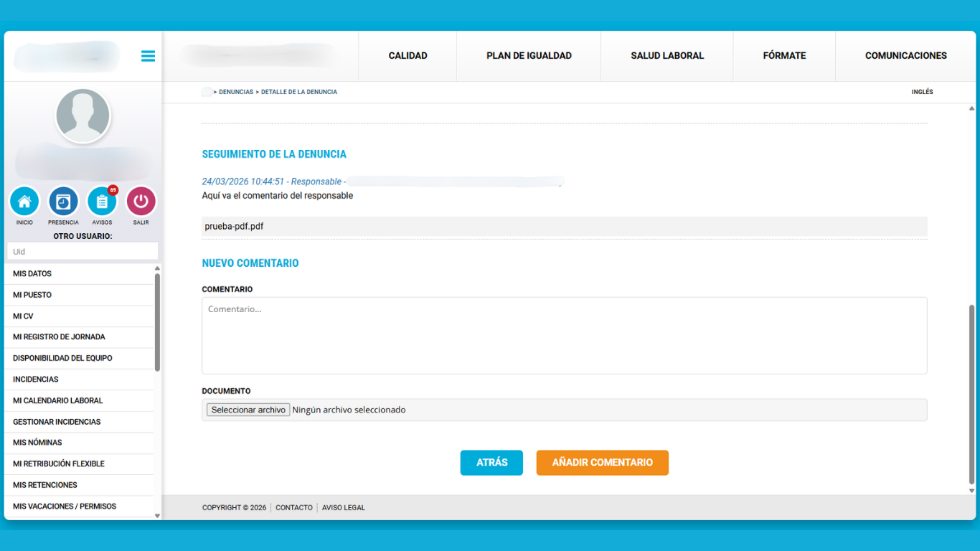This screenshot has height=551, width=980.
Task: Open Plan de Igualdad menu
Action: [x=529, y=56]
